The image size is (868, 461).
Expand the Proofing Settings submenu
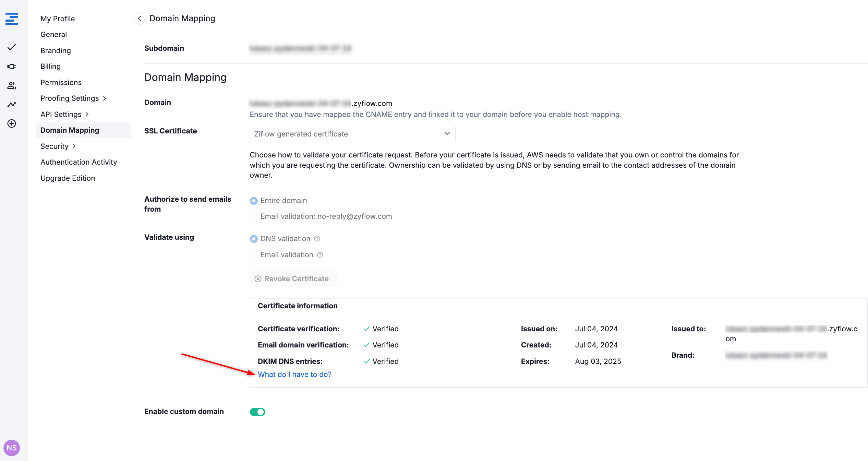(x=73, y=98)
